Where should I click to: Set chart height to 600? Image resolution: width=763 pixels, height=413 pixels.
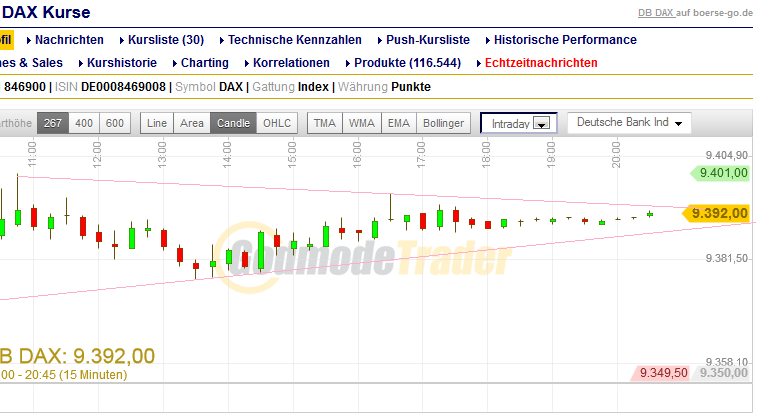pyautogui.click(x=115, y=123)
